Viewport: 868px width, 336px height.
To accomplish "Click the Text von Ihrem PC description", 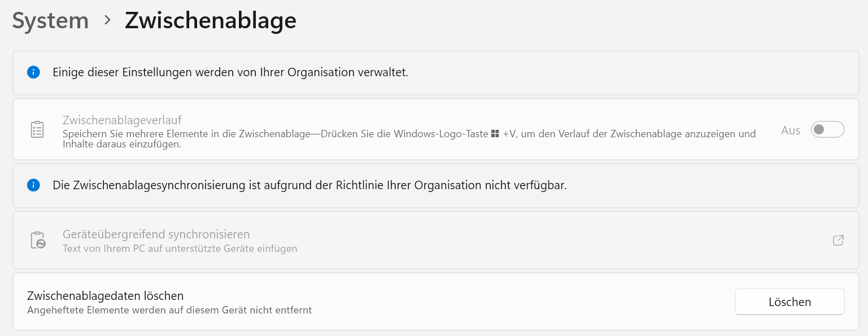I will click(x=180, y=248).
